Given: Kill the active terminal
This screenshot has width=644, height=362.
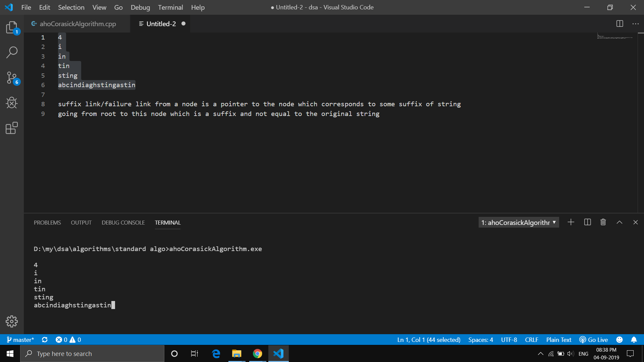Looking at the screenshot, I should 603,222.
